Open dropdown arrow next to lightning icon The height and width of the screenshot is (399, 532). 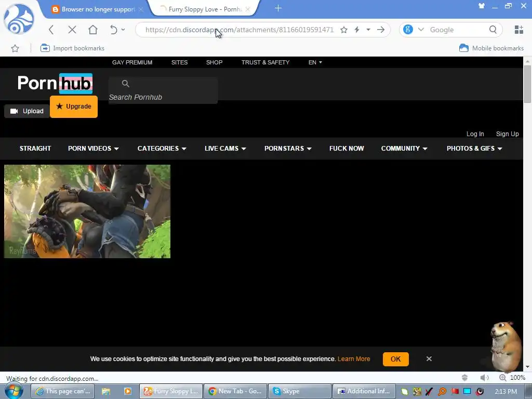368,30
